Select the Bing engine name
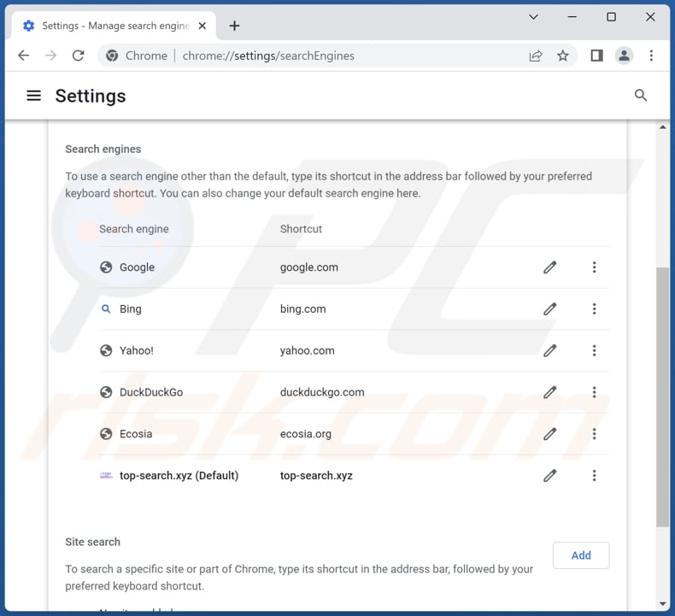This screenshot has height=616, width=675. pyautogui.click(x=131, y=309)
